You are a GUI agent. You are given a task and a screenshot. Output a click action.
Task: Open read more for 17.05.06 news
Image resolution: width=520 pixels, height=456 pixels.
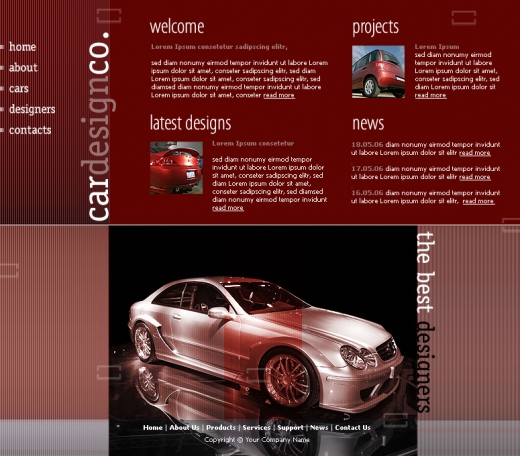[x=475, y=177]
